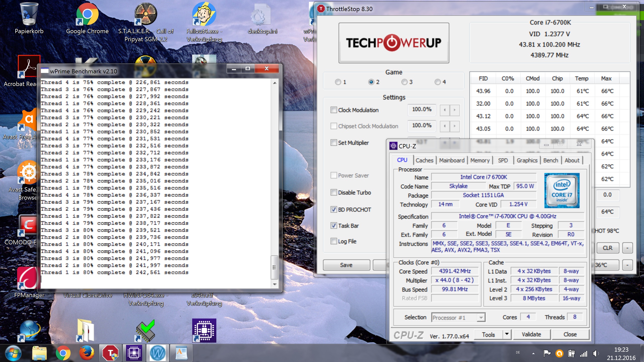Open the folder shortcut icon above taskbar
Screen dimensions: 644x362
86,330
